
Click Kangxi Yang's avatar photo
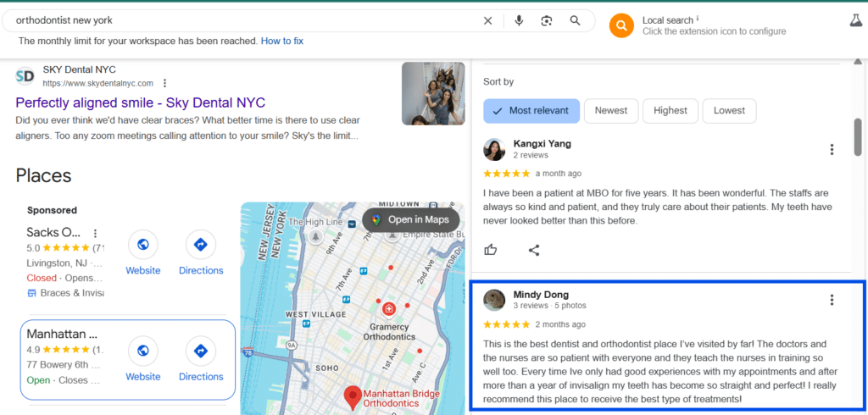pos(494,149)
